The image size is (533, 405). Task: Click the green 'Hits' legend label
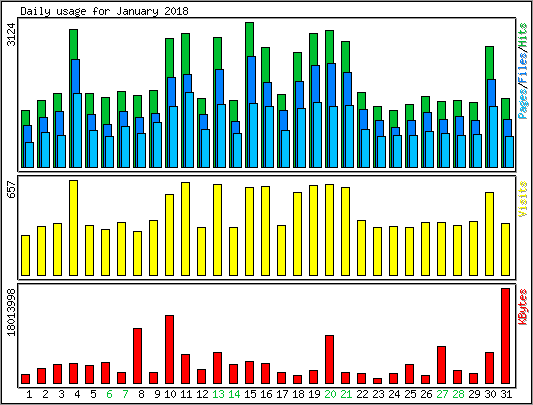click(523, 36)
